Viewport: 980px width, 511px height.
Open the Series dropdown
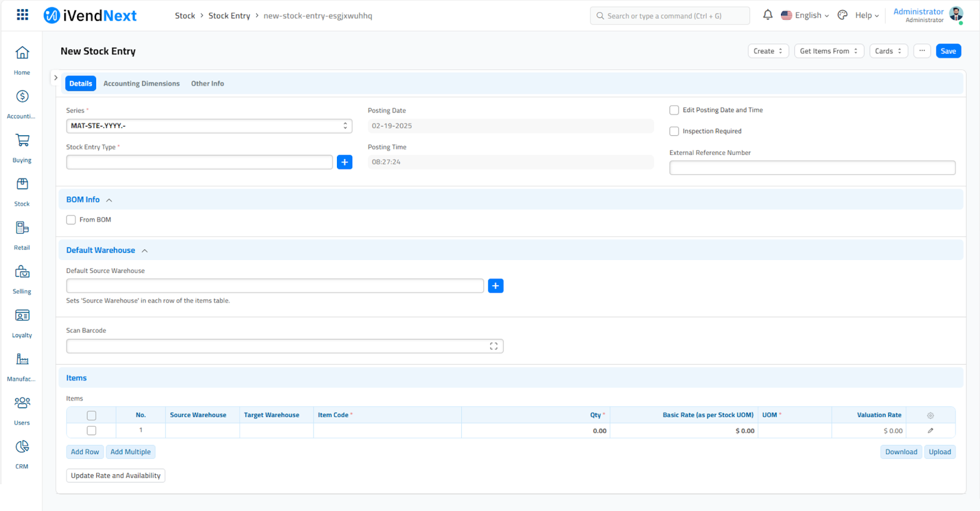coord(209,126)
